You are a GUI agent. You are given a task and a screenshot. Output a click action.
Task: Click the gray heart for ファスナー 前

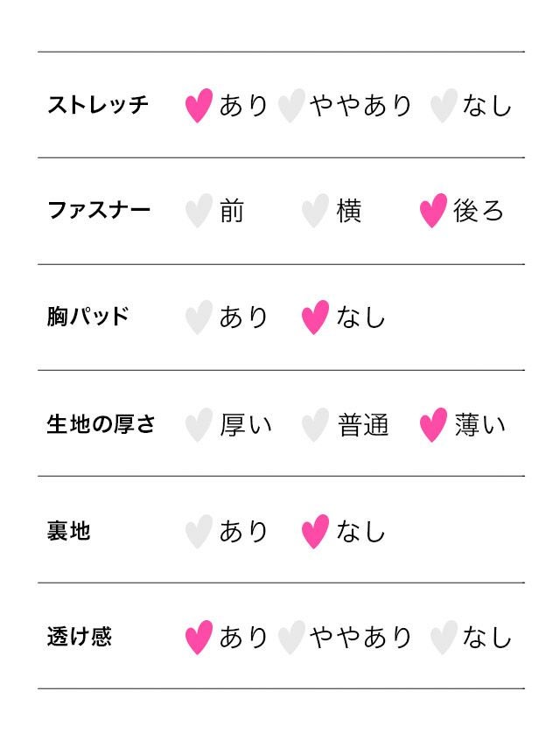pyautogui.click(x=199, y=212)
